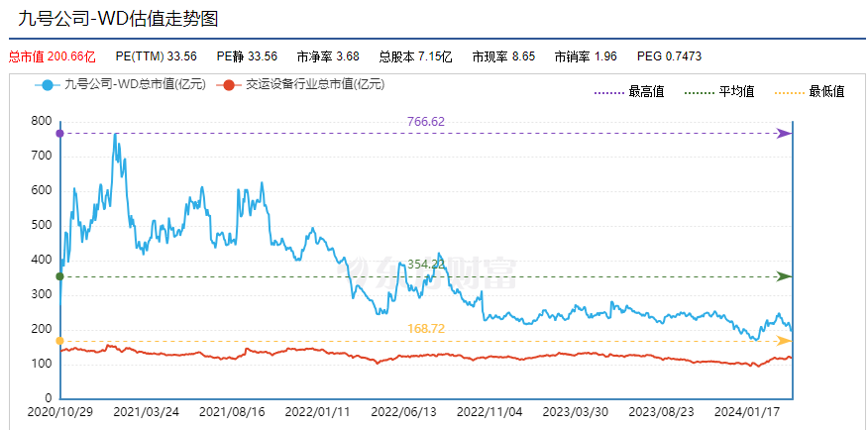This screenshot has height=430, width=868.
Task: Click the 766.62 maximum value label
Action: pyautogui.click(x=426, y=122)
